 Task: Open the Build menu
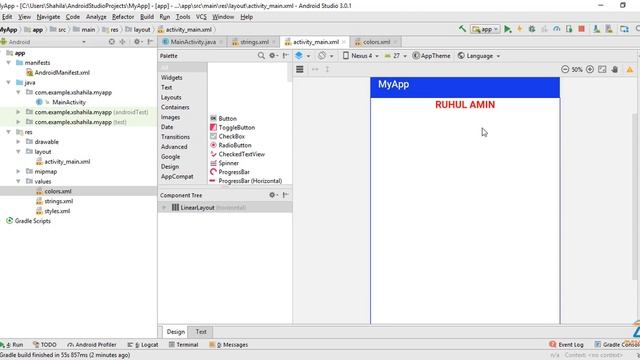coord(147,17)
